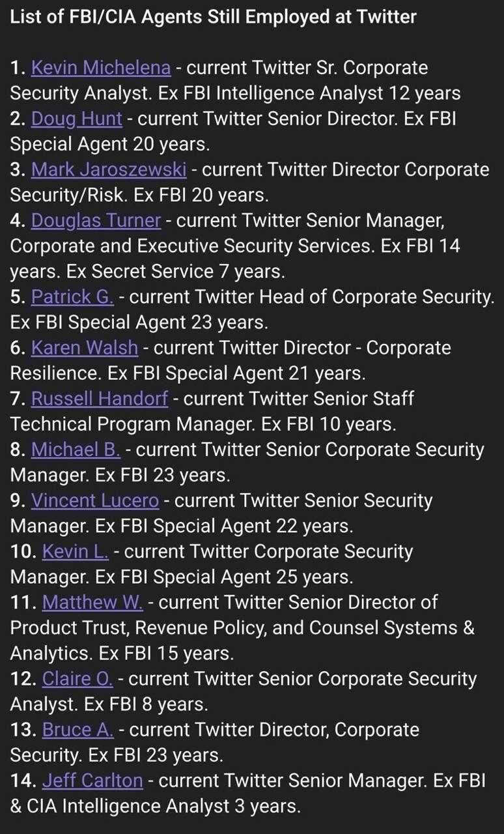504x834 pixels.
Task: Click the Doug Hunt link
Action: (x=76, y=119)
